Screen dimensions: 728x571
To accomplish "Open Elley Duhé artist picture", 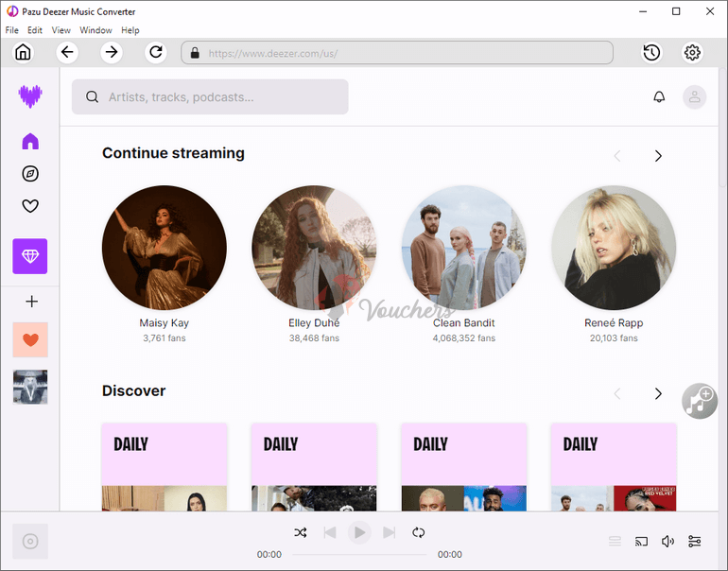I will tap(314, 248).
